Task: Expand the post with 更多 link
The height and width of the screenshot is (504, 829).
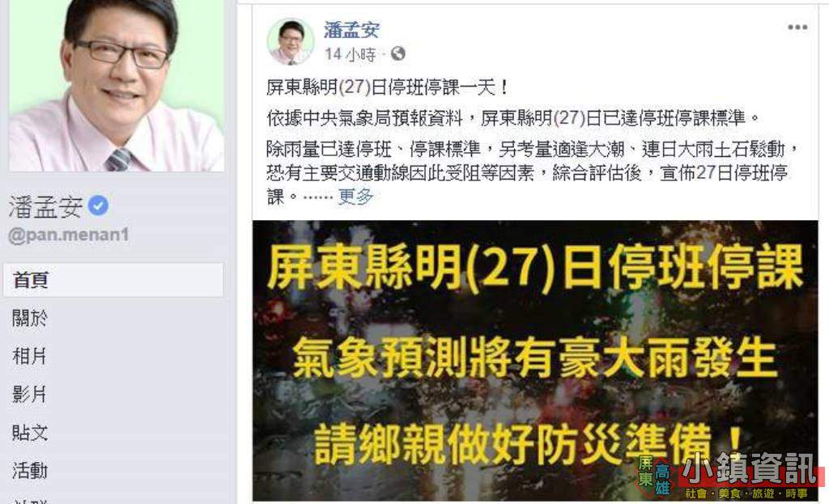Action: coord(355,197)
